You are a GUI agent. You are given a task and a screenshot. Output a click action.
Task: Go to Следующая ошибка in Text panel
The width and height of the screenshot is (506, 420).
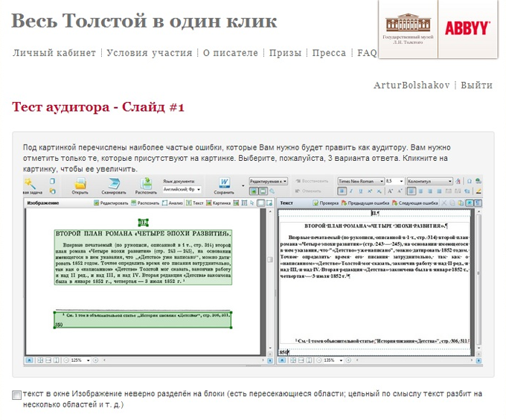pyautogui.click(x=415, y=203)
